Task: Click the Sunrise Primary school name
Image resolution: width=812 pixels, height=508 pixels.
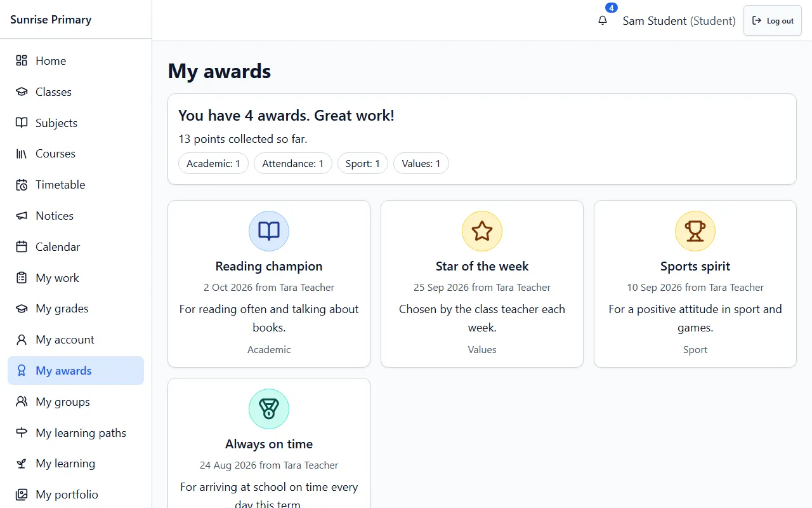Action: 51,20
